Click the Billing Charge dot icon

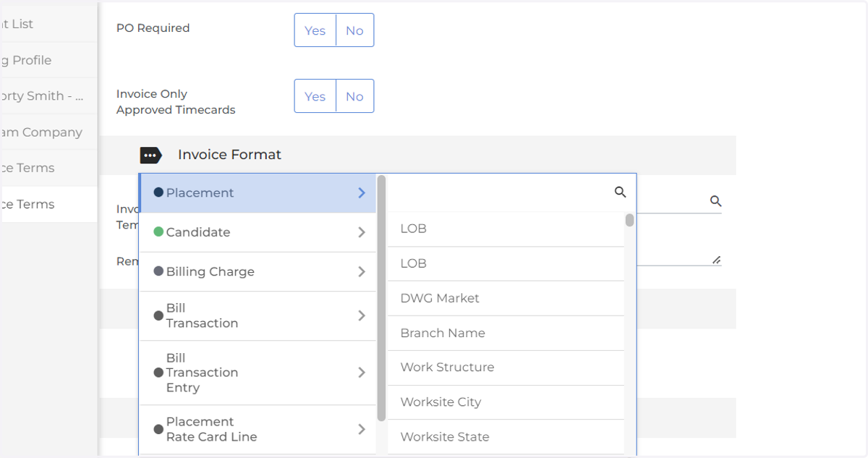158,271
